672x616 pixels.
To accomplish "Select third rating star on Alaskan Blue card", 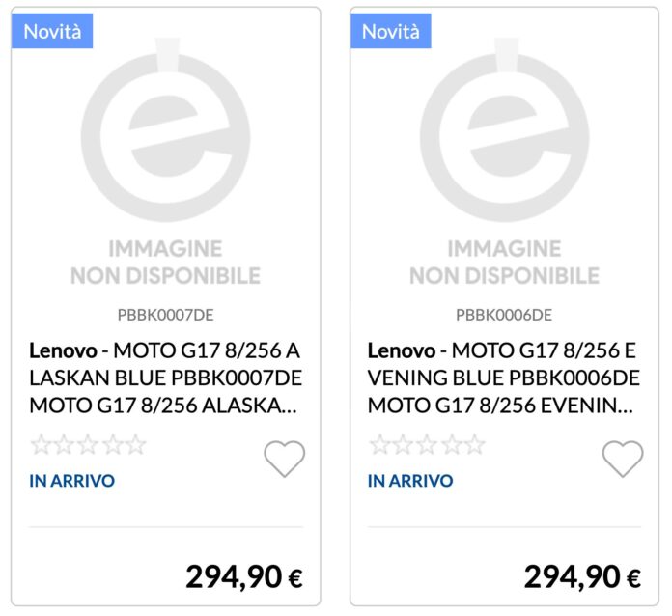I will (89, 445).
